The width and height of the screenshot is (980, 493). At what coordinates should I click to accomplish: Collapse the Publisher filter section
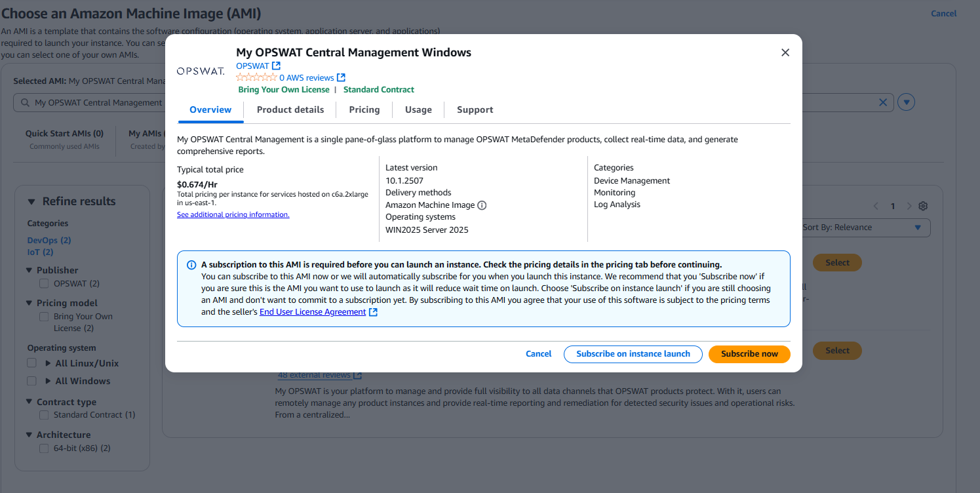[30, 270]
